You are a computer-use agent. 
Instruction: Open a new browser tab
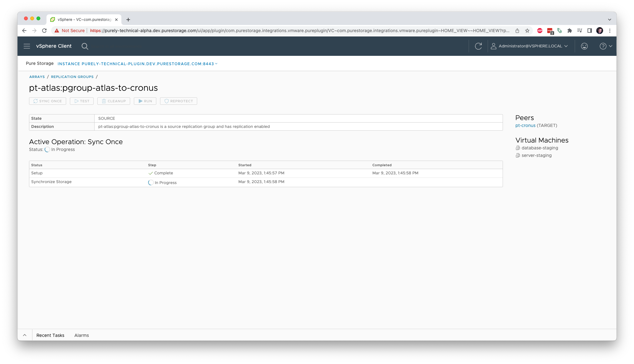(x=128, y=20)
